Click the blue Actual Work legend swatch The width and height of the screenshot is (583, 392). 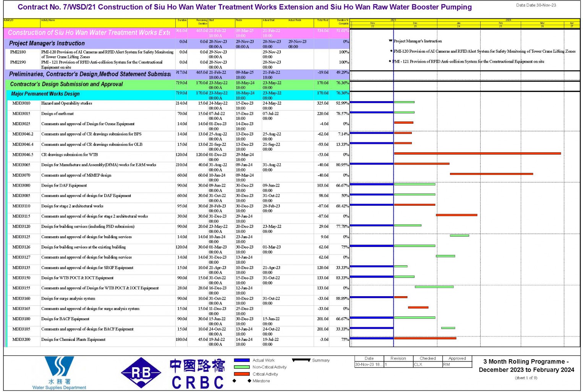tap(242, 360)
